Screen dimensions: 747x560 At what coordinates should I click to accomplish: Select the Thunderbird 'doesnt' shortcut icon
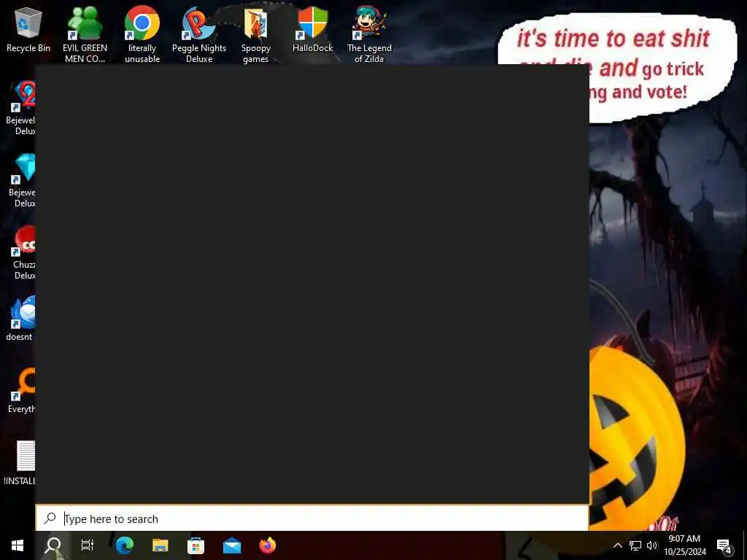[x=20, y=318]
